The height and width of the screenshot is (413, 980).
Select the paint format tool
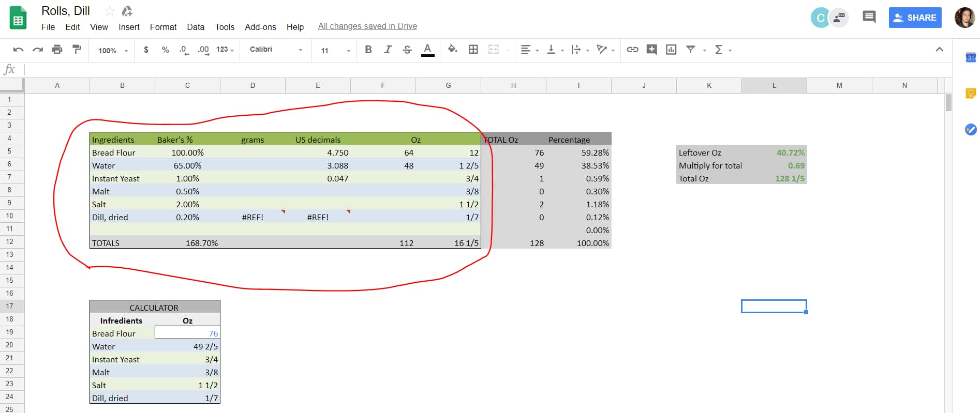(x=77, y=50)
